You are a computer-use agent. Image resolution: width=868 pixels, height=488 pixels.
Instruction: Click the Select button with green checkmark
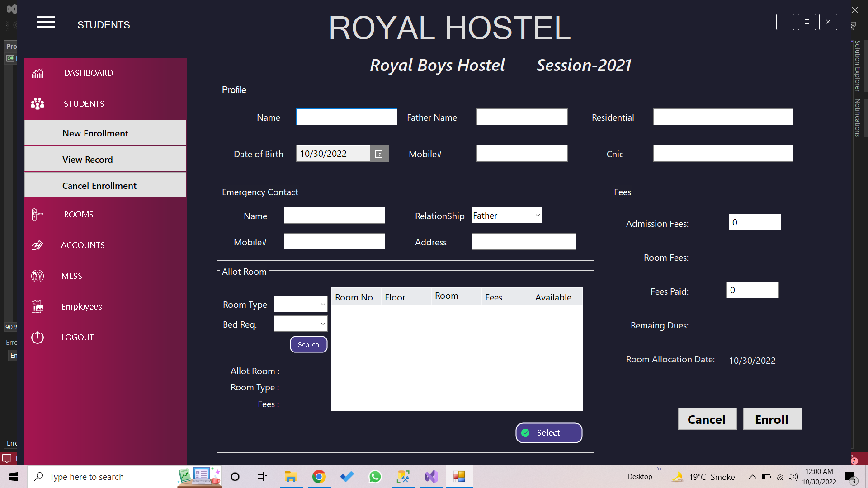548,432
